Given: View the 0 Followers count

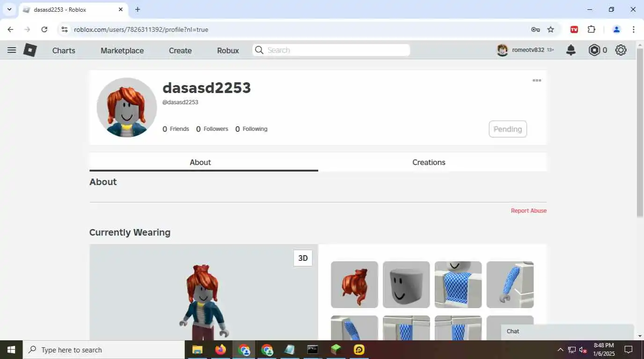Looking at the screenshot, I should pos(212,129).
